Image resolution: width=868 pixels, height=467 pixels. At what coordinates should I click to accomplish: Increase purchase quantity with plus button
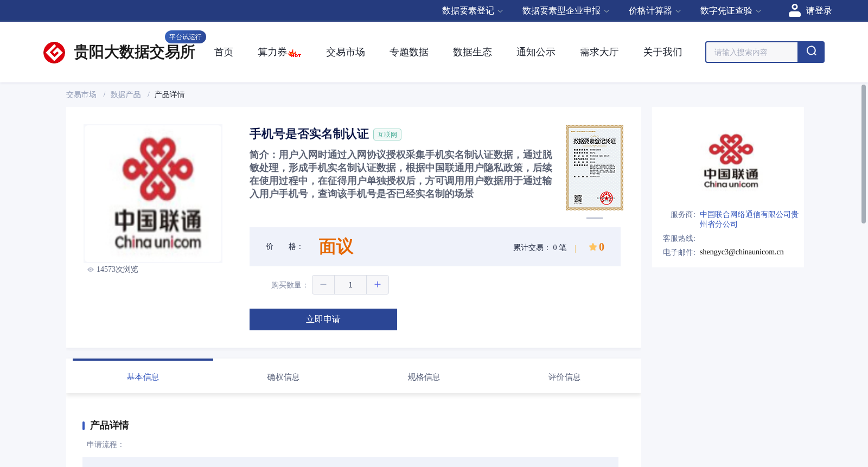tap(378, 285)
